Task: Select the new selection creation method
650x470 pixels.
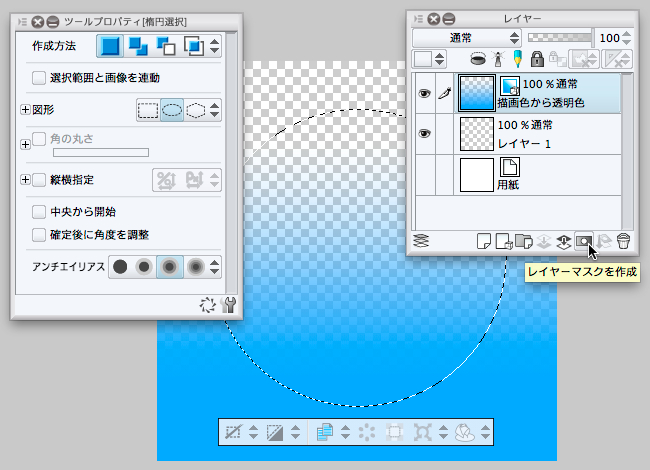Action: coord(110,46)
